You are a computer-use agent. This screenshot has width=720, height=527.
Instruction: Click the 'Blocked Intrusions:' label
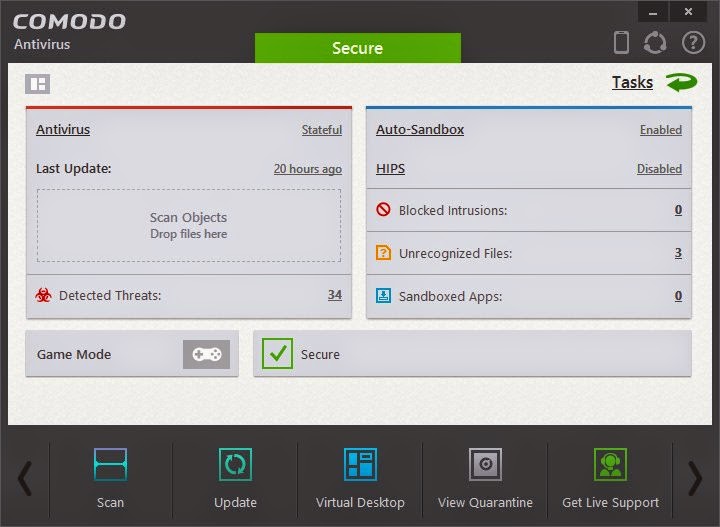pos(453,210)
